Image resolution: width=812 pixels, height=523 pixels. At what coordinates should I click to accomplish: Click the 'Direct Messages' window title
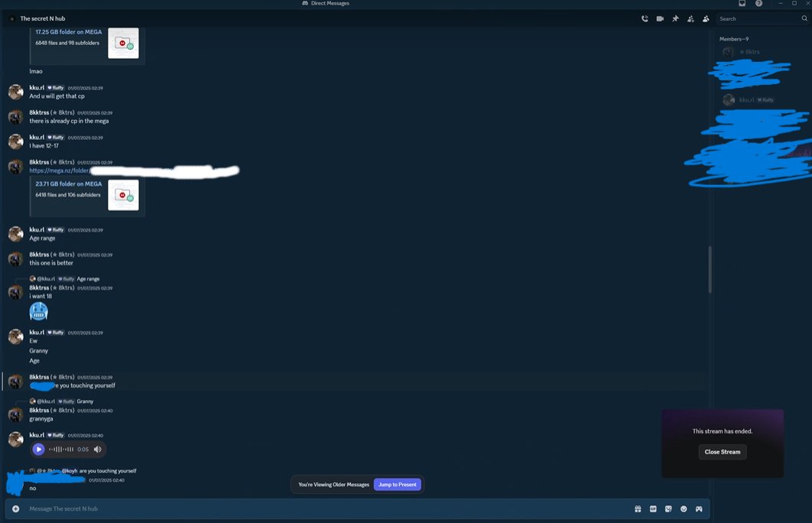330,3
